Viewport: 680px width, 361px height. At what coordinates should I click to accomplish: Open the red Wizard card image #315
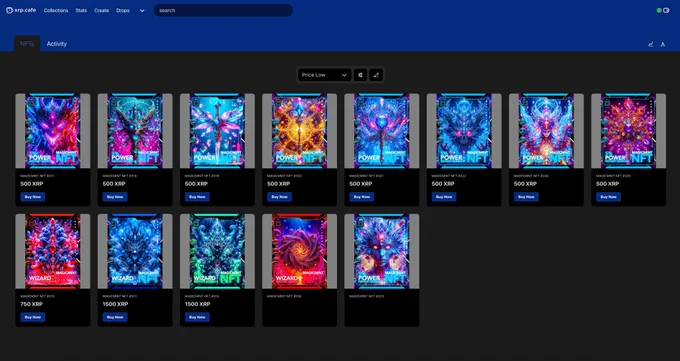tap(52, 251)
